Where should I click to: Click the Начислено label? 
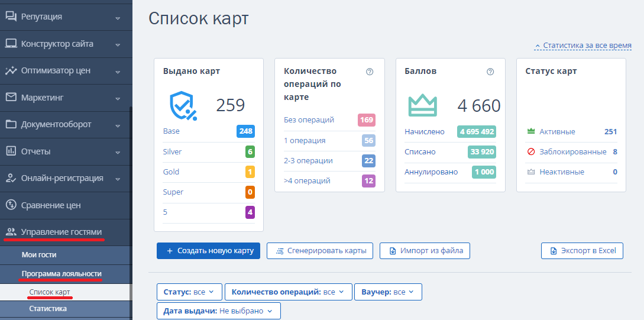point(424,131)
